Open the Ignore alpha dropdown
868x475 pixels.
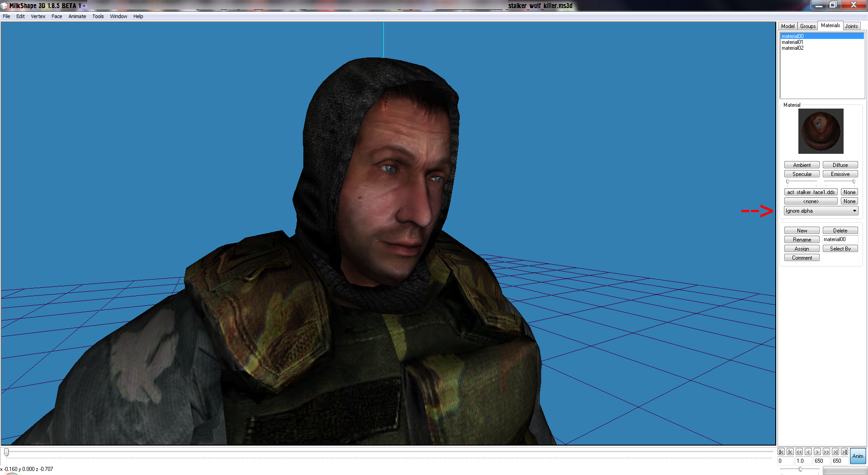coord(821,211)
